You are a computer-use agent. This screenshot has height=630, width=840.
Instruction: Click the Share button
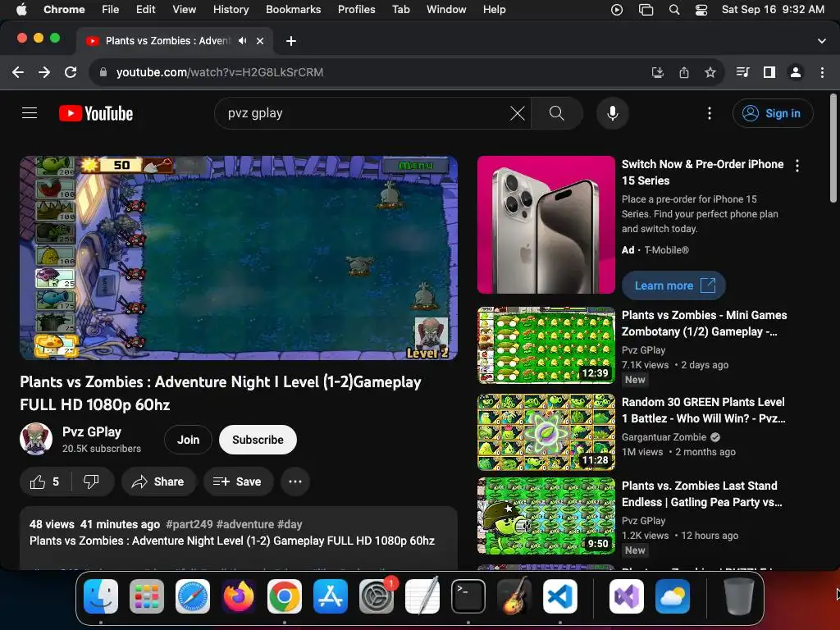[158, 482]
